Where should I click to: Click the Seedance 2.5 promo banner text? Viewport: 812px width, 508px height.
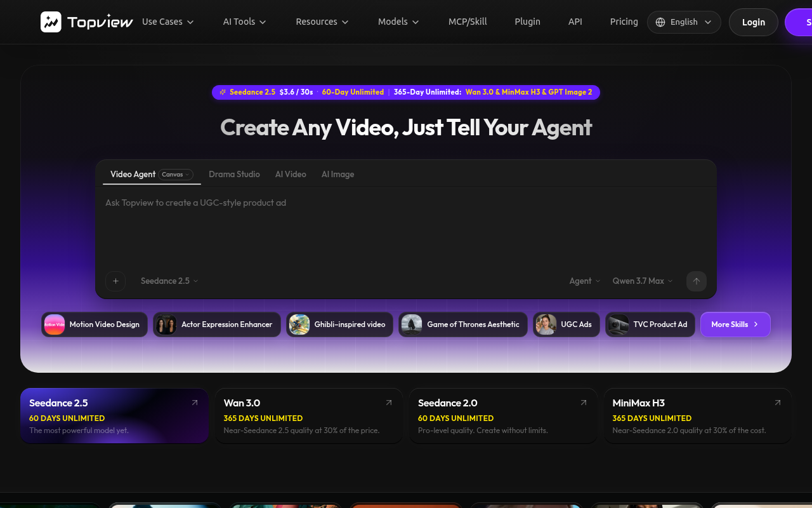252,92
